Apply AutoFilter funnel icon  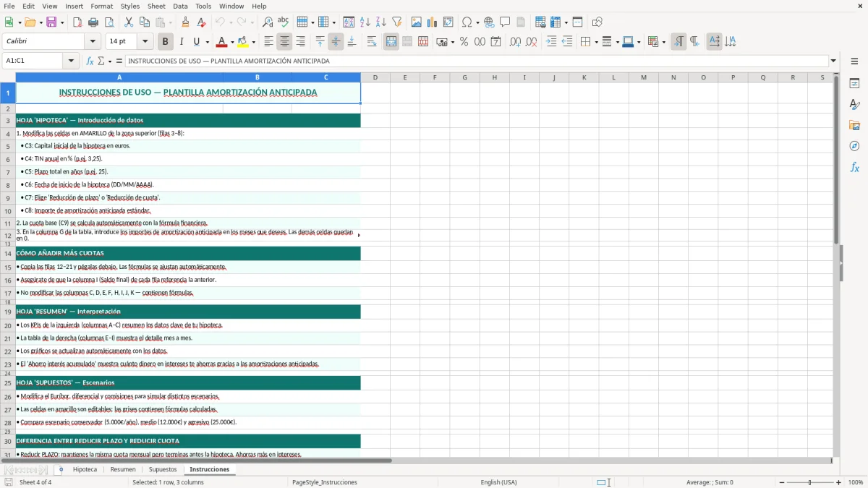[397, 22]
